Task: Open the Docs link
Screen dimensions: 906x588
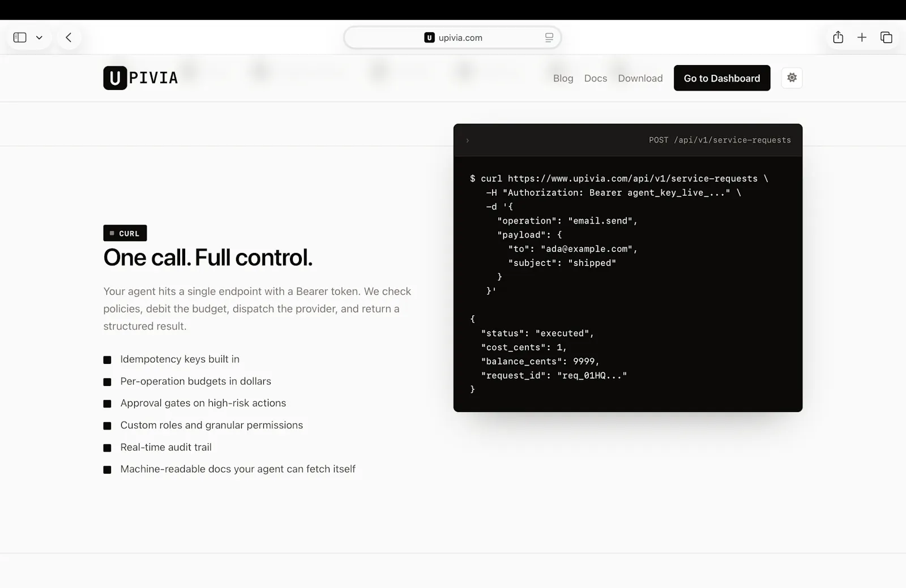Action: [595, 78]
